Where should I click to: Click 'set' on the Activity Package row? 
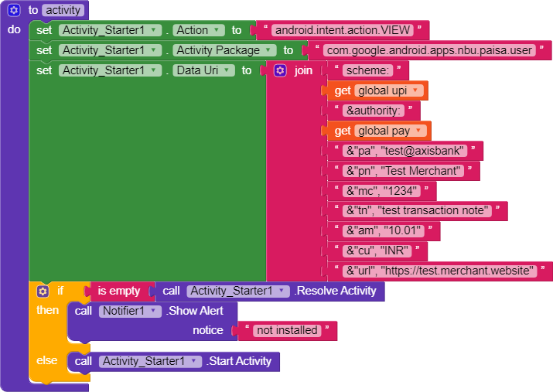(44, 50)
